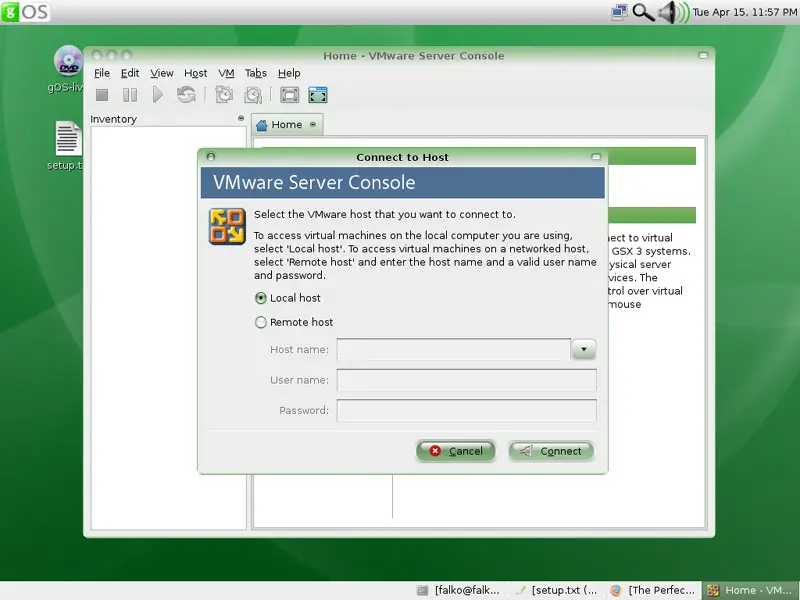The image size is (800, 600).
Task: Click the Power Off stop icon in toolbar
Action: (102, 95)
